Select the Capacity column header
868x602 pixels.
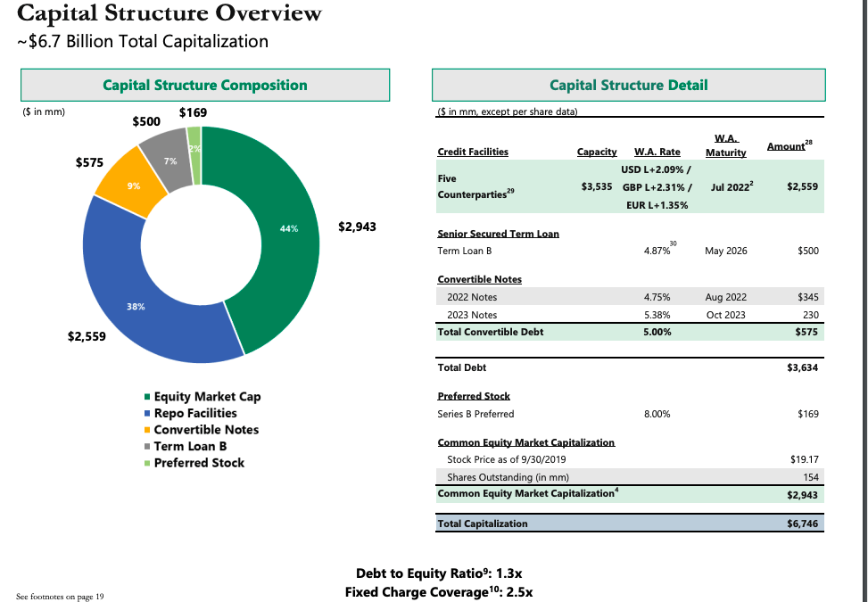click(596, 152)
